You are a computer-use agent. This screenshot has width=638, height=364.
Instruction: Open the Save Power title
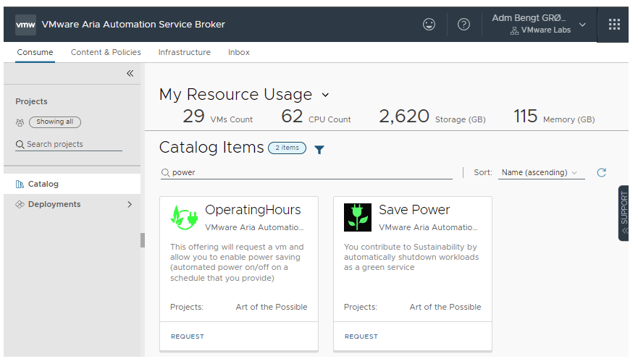414,210
